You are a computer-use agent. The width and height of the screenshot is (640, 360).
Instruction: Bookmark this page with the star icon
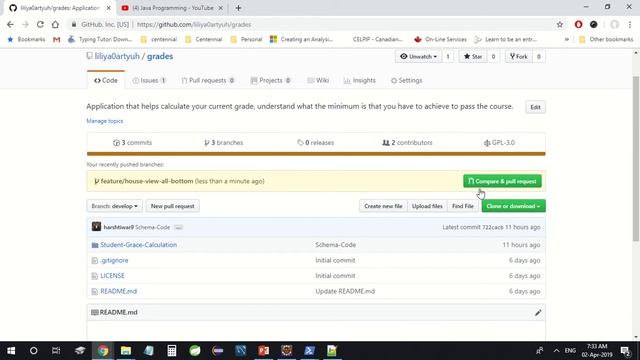[560, 24]
